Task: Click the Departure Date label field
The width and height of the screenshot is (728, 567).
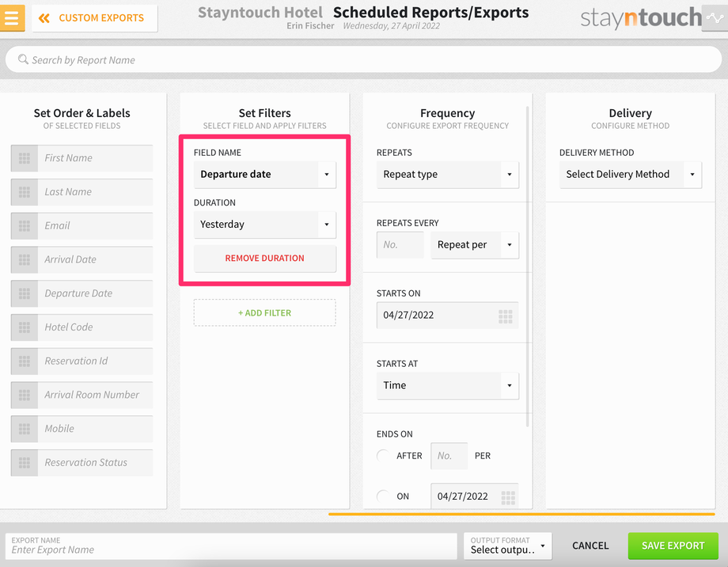Action: [x=95, y=293]
